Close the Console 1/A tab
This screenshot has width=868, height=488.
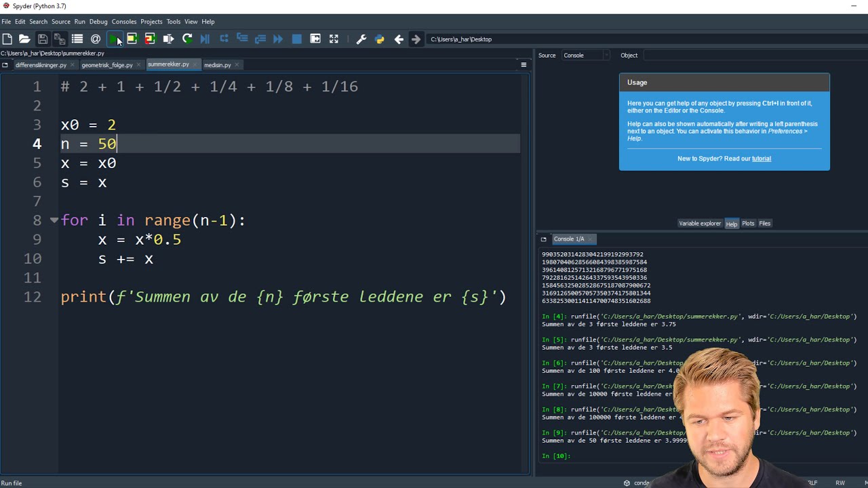[x=591, y=239]
